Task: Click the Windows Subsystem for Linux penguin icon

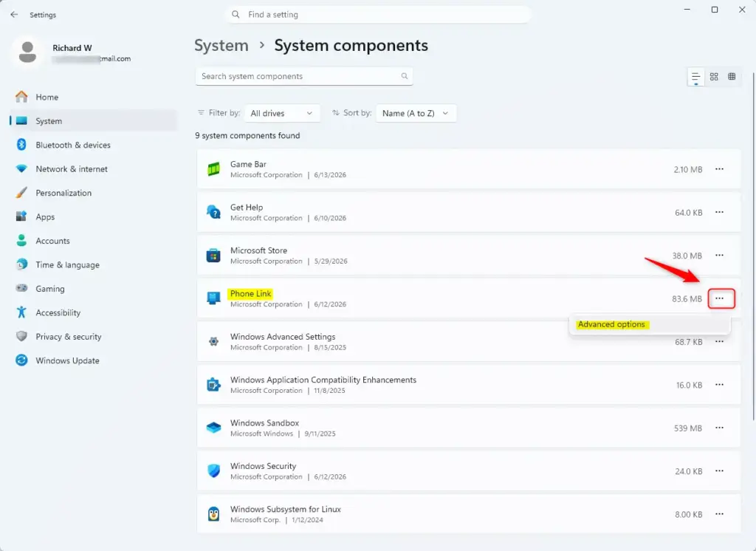Action: [213, 514]
